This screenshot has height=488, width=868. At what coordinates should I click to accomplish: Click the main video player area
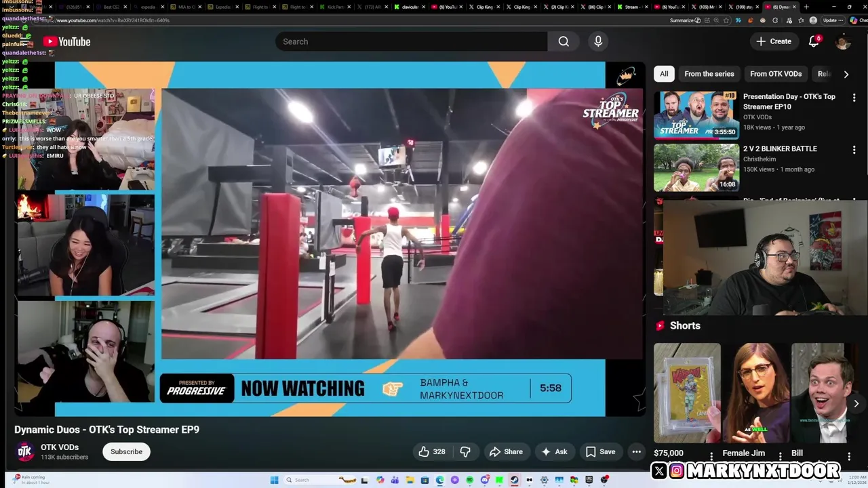(x=330, y=239)
